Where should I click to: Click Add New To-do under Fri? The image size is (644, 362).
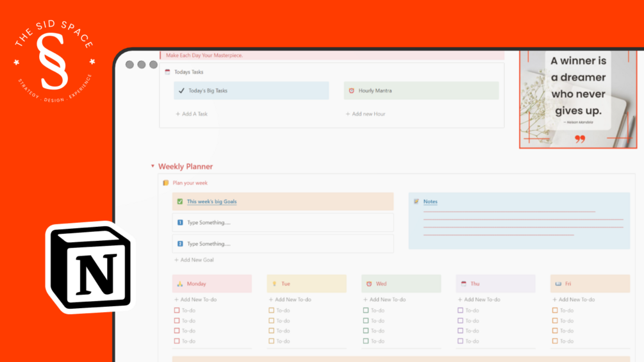pos(574,300)
